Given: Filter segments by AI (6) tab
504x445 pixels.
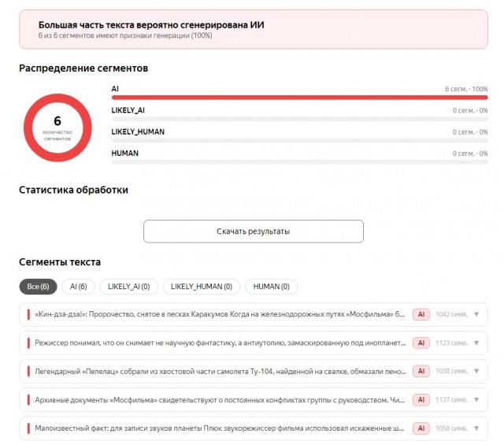Looking at the screenshot, I should (x=79, y=287).
